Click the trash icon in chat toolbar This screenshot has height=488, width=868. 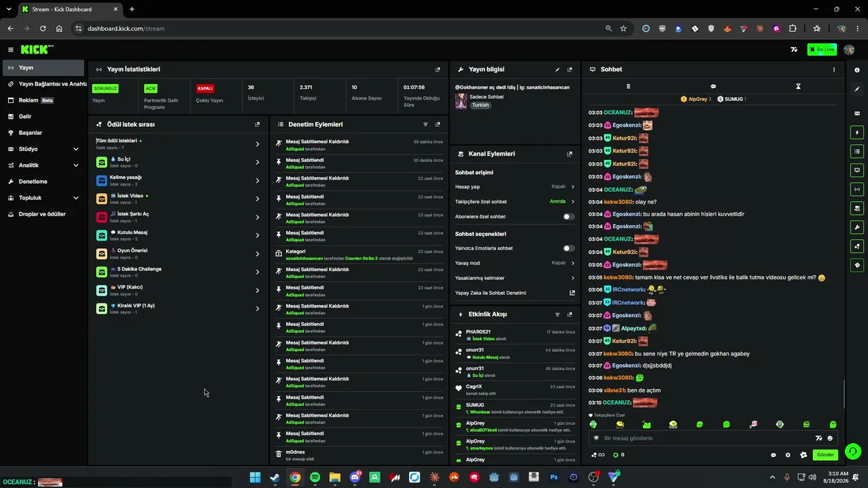[628, 86]
